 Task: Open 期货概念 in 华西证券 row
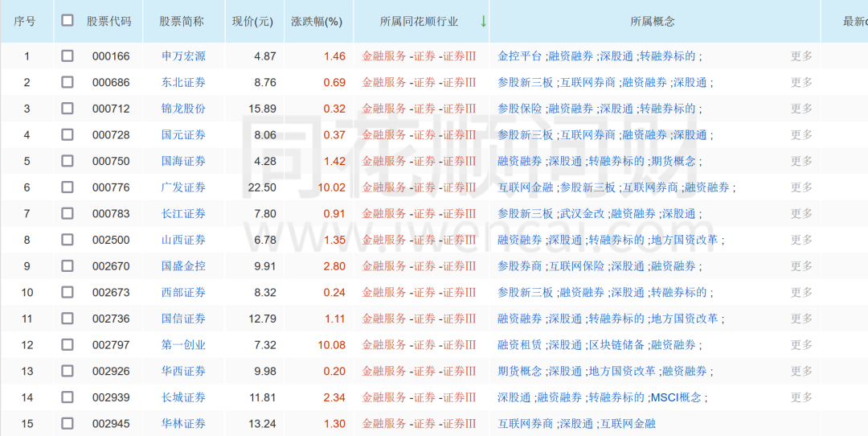520,371
